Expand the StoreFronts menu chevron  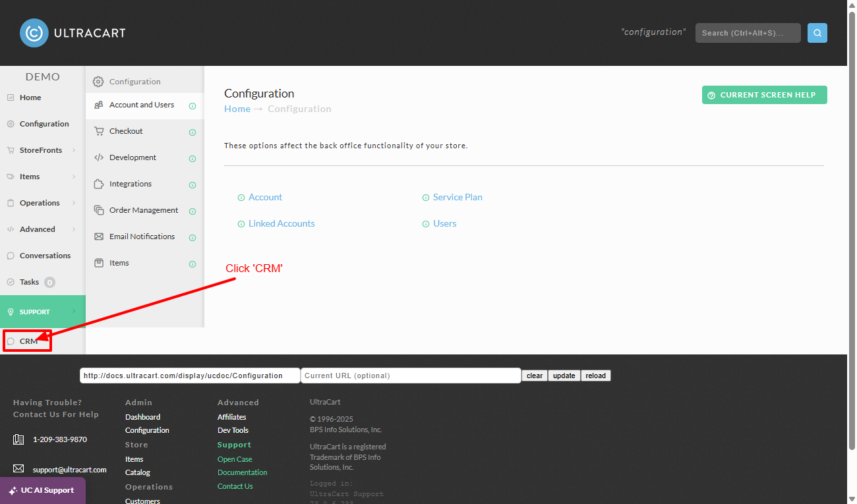(74, 150)
